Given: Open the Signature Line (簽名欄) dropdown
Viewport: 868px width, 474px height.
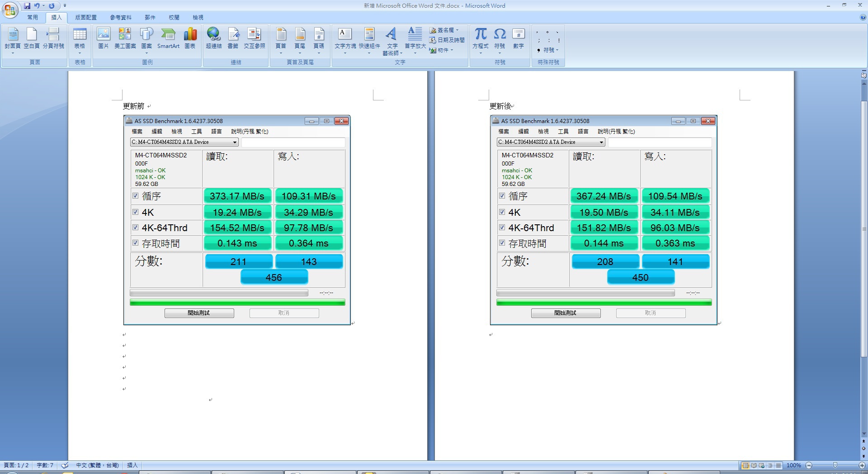Looking at the screenshot, I should 444,30.
